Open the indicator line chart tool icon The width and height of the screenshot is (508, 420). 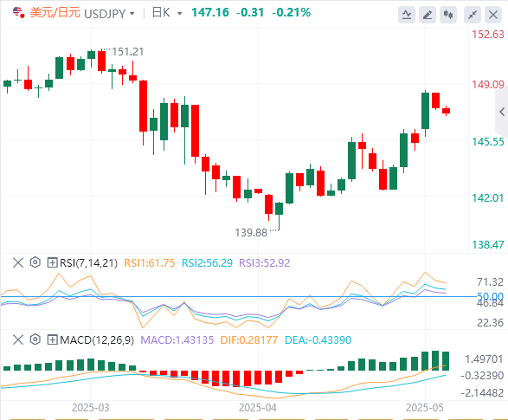[x=407, y=15]
